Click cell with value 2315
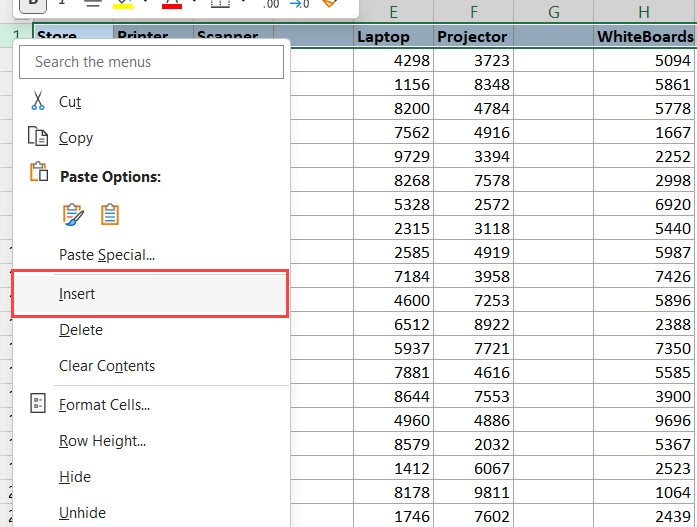Screen dimensions: 697x527 pos(393,228)
